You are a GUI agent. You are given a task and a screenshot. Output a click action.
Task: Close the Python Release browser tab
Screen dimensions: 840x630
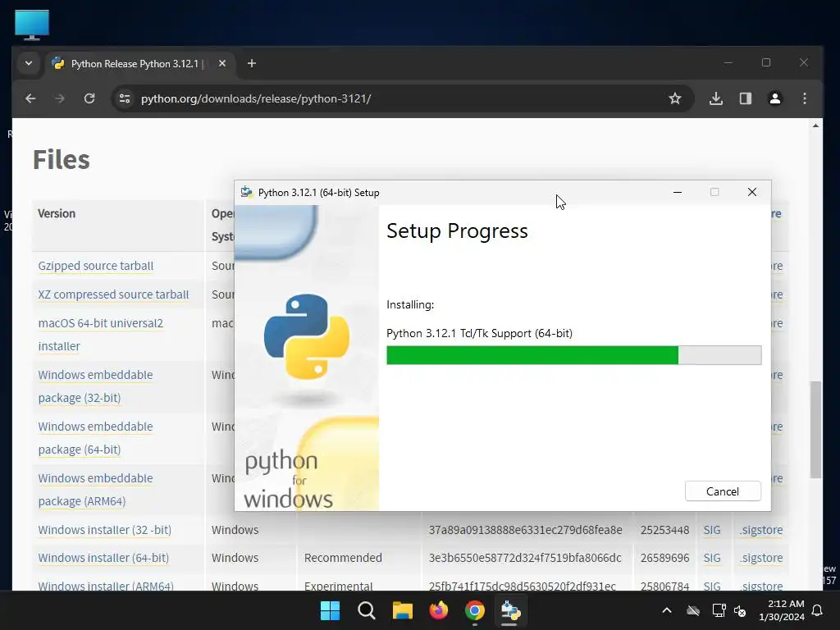(x=221, y=63)
